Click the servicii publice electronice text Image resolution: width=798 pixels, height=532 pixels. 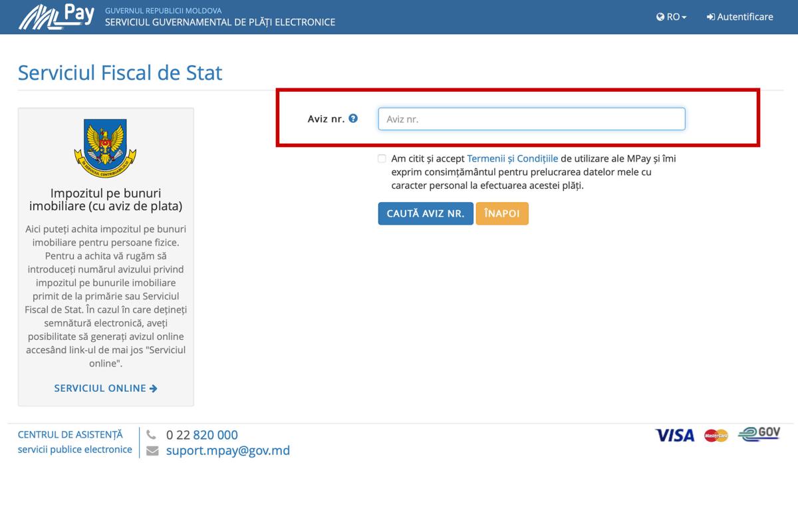point(75,450)
